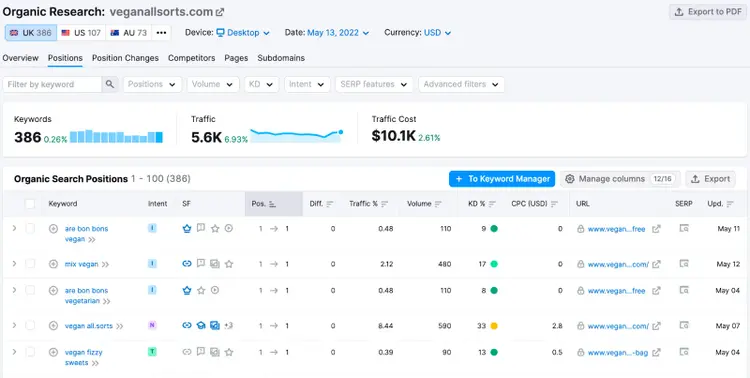Screen dimensions: 750x378
Task: Open SERP snapshot for 'mix vegan'
Action: (x=684, y=264)
